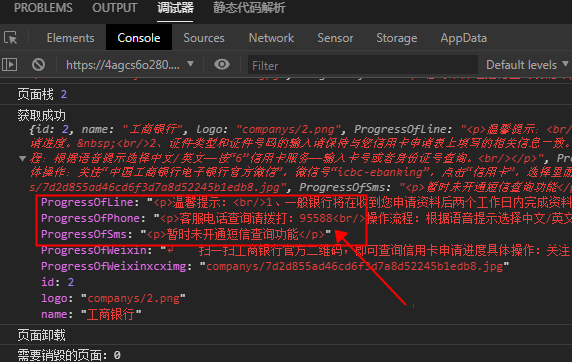
Task: Clear the console with the ban icon
Action: click(38, 65)
